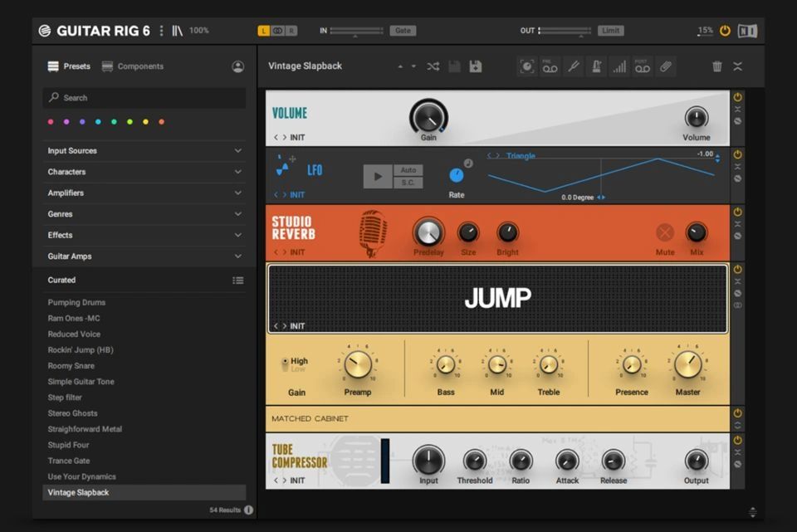Click the visualizer bars icon in the toolbar
Screen dimensions: 797x532
tap(619, 66)
